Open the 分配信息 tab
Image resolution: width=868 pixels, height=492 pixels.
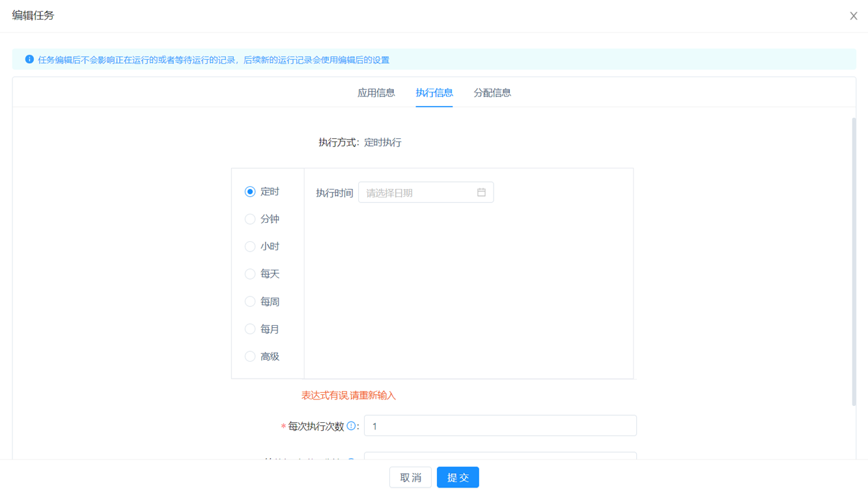492,93
